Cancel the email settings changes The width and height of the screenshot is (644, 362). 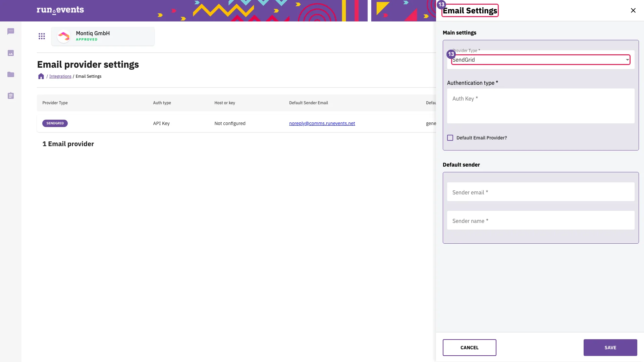[469, 348]
